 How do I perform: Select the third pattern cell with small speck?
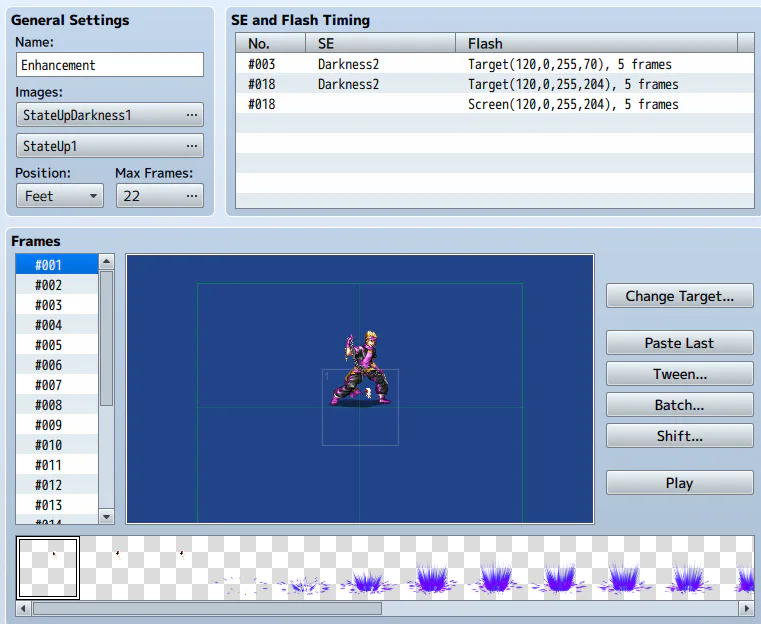click(176, 568)
